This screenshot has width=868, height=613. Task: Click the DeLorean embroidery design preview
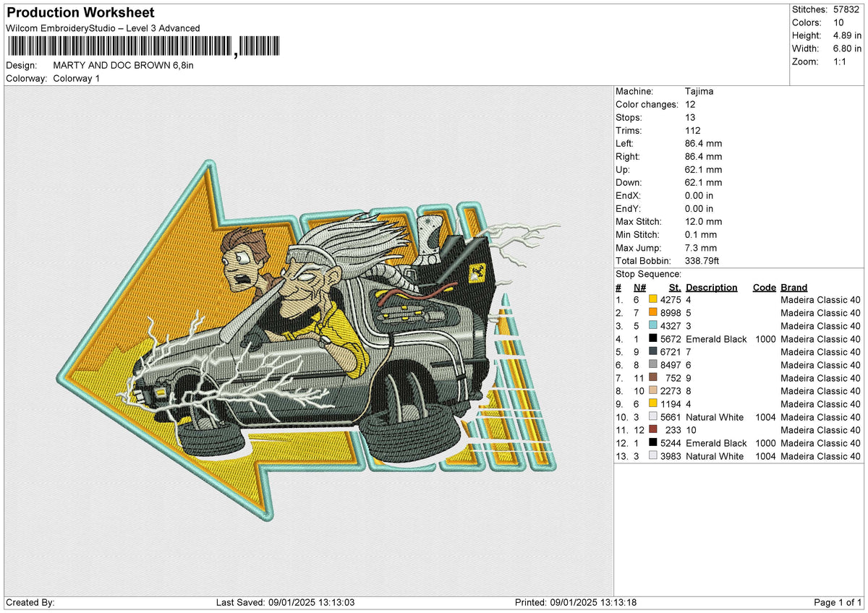click(307, 340)
